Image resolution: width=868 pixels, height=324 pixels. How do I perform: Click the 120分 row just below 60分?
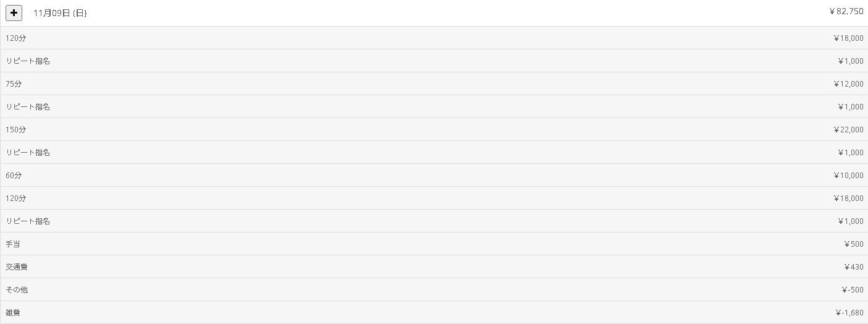pos(16,198)
